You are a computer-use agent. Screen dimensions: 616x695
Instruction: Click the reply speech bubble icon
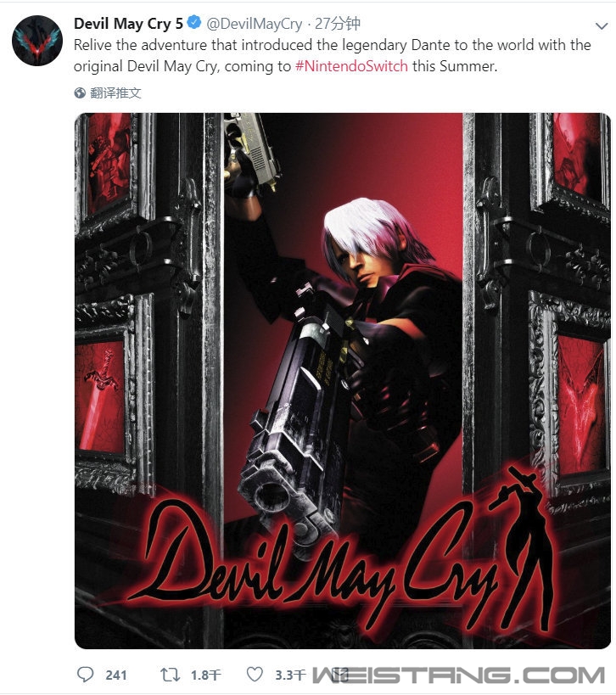[x=85, y=675]
